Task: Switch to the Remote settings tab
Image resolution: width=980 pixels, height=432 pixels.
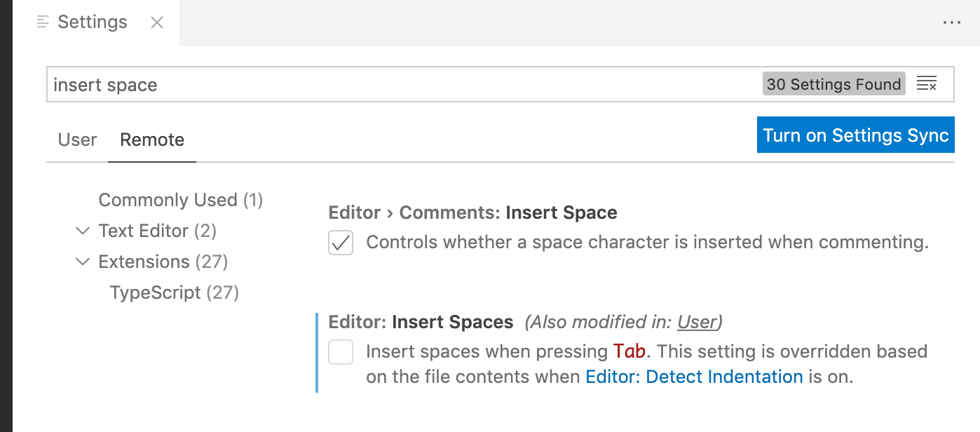Action: point(151,140)
